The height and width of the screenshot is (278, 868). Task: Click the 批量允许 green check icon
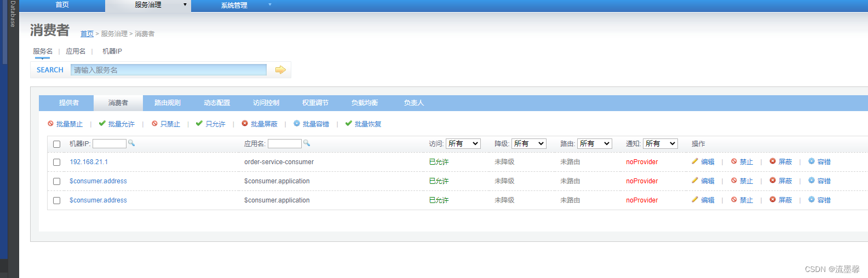click(102, 124)
